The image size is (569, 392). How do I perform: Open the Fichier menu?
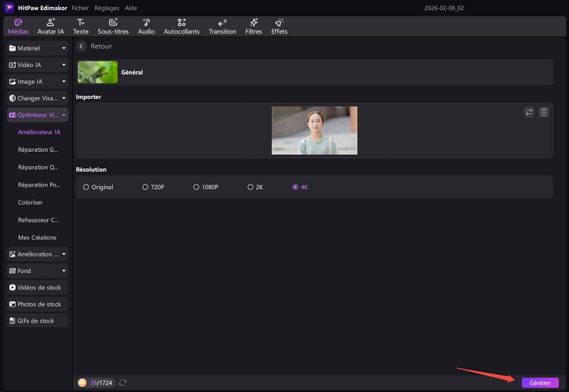coord(80,8)
